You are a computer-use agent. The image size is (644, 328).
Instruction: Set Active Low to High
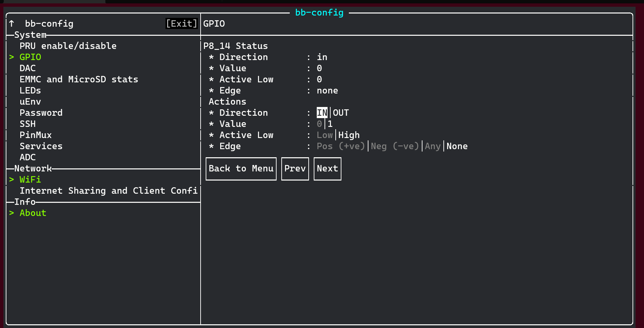(x=349, y=135)
